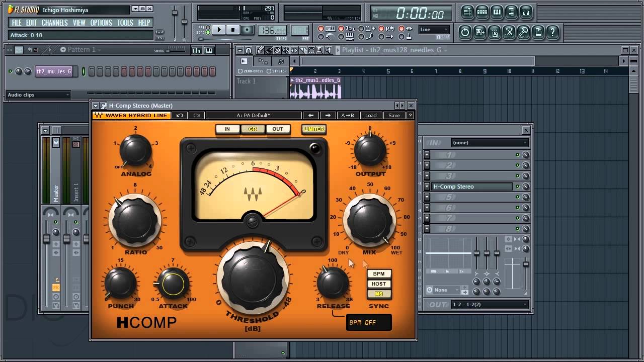Click the one-click audio recording microphone icon
Image resolution: width=644 pixels, height=362 pixels.
pyautogui.click(x=524, y=33)
